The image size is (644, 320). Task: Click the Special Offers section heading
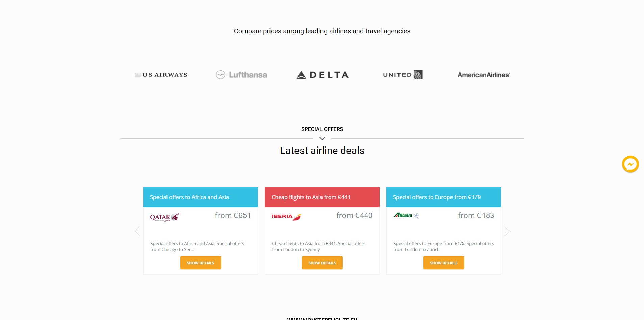[x=322, y=129]
